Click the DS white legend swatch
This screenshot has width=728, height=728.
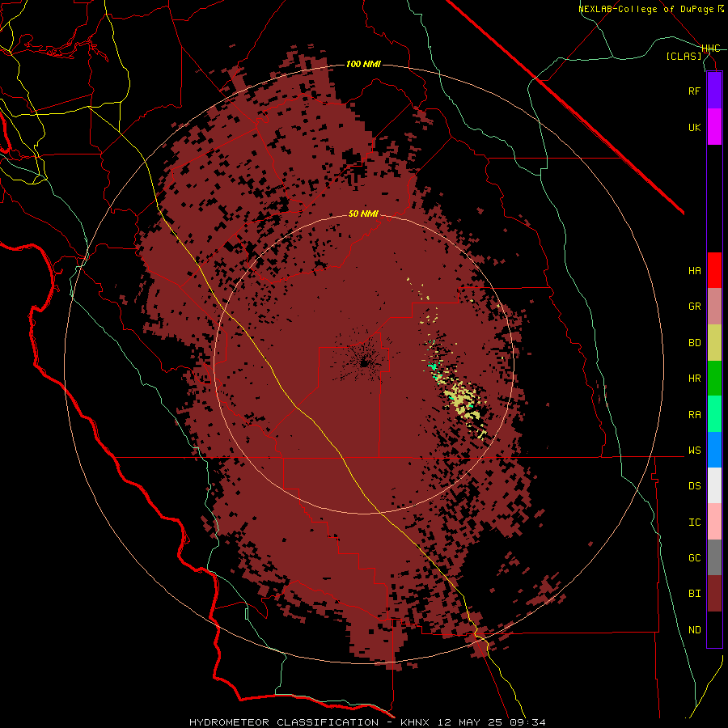(714, 485)
